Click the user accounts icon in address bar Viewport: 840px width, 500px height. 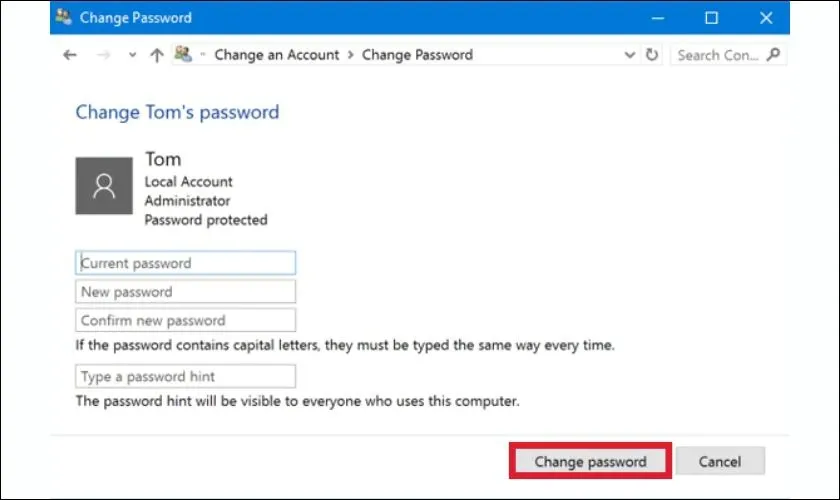(182, 55)
